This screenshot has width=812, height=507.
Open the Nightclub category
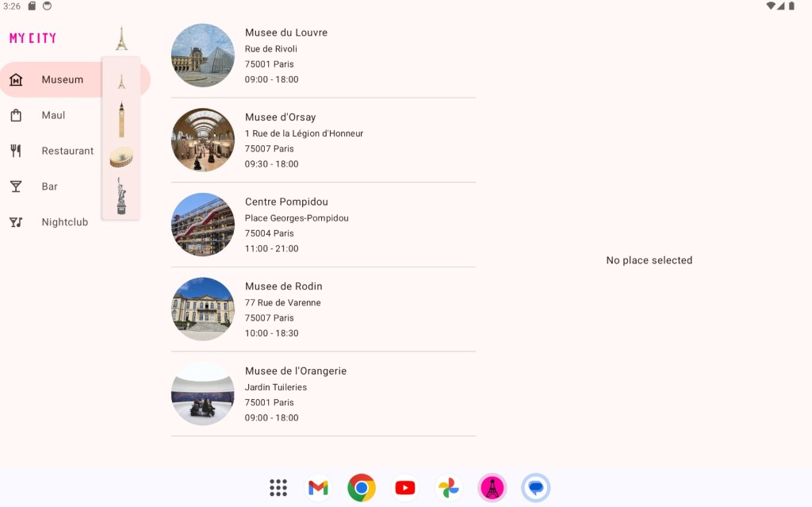[x=64, y=222]
